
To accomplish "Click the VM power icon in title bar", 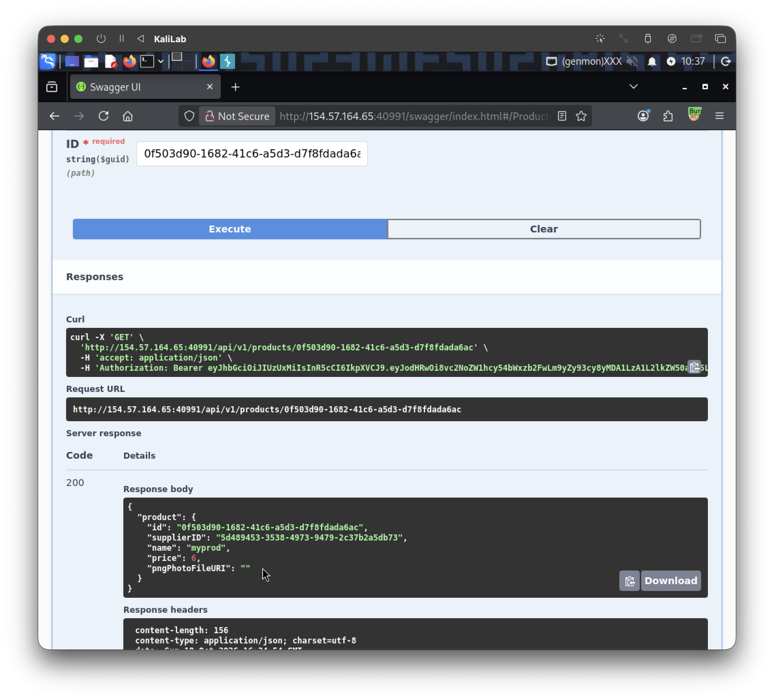I will [x=101, y=39].
